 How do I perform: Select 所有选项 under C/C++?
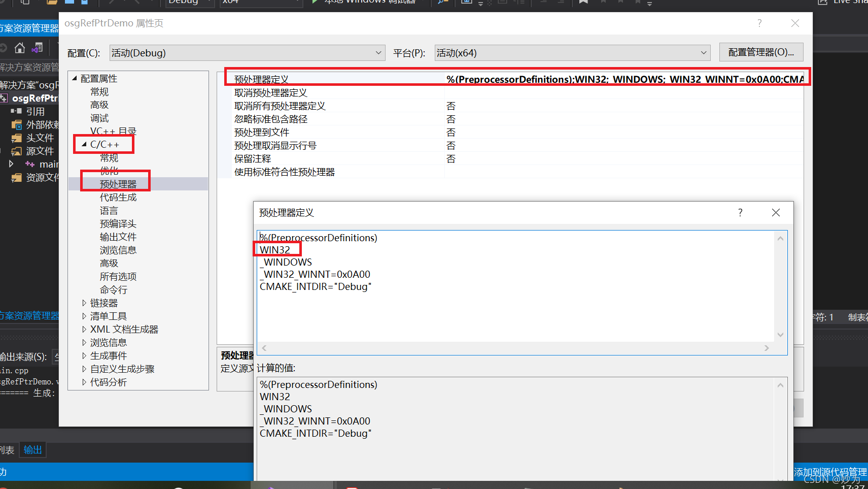(x=118, y=276)
